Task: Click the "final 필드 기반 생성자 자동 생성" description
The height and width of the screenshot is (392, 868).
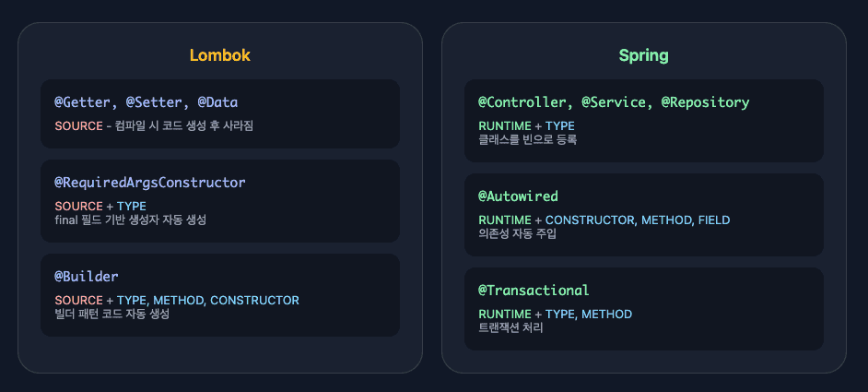Action: (130, 220)
